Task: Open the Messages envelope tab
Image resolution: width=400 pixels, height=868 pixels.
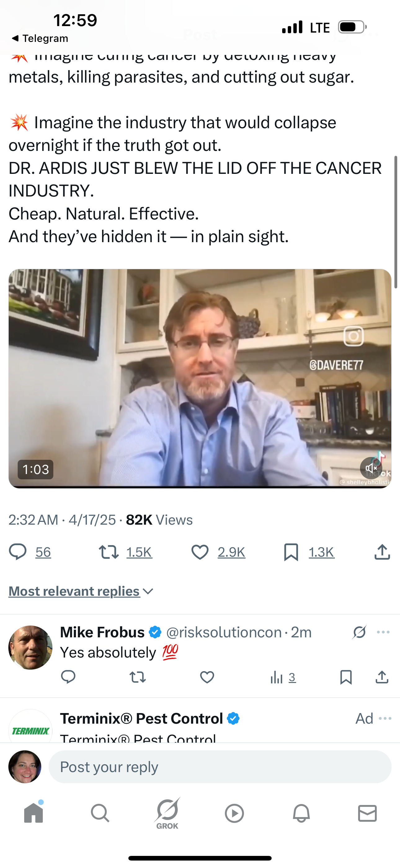Action: (367, 813)
